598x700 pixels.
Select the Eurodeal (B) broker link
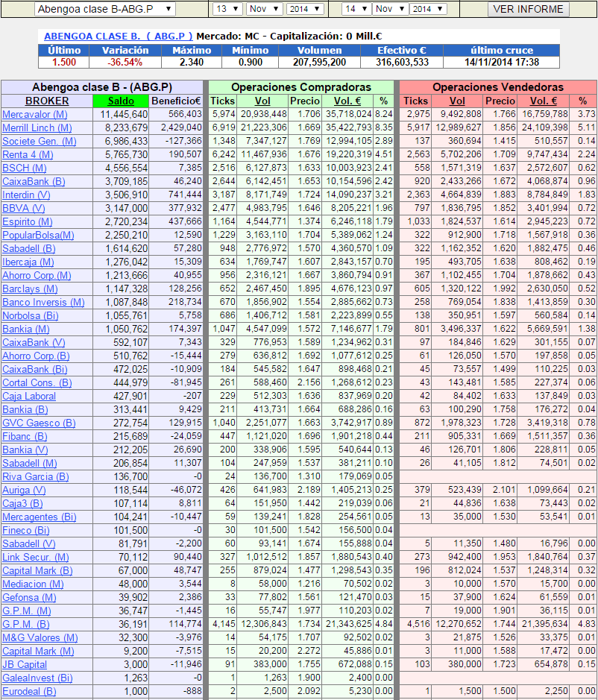pos(29,691)
